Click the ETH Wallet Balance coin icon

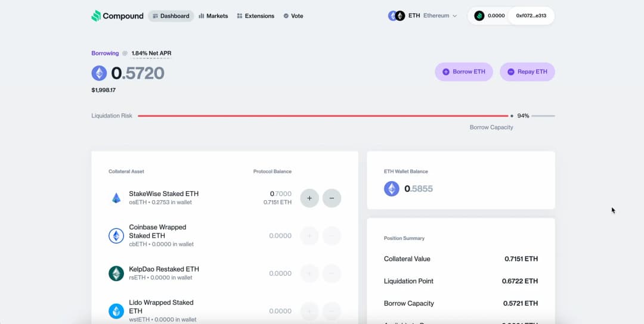pos(392,189)
